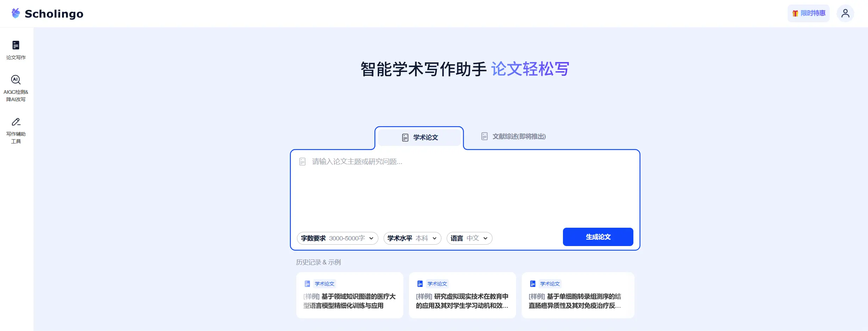Select the 文献综述(即将推出) tab
Viewport: 868px width, 331px height.
click(513, 136)
